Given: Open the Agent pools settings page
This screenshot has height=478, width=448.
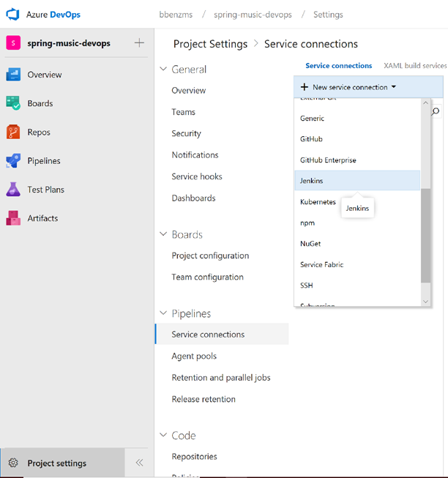Looking at the screenshot, I should click(194, 356).
